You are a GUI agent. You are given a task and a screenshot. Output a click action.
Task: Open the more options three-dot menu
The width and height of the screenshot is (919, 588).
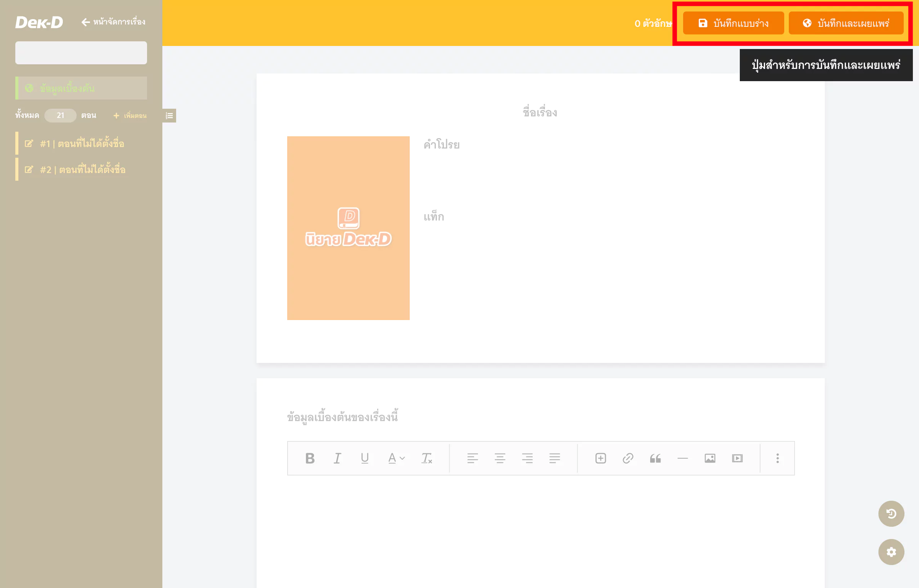(x=777, y=458)
